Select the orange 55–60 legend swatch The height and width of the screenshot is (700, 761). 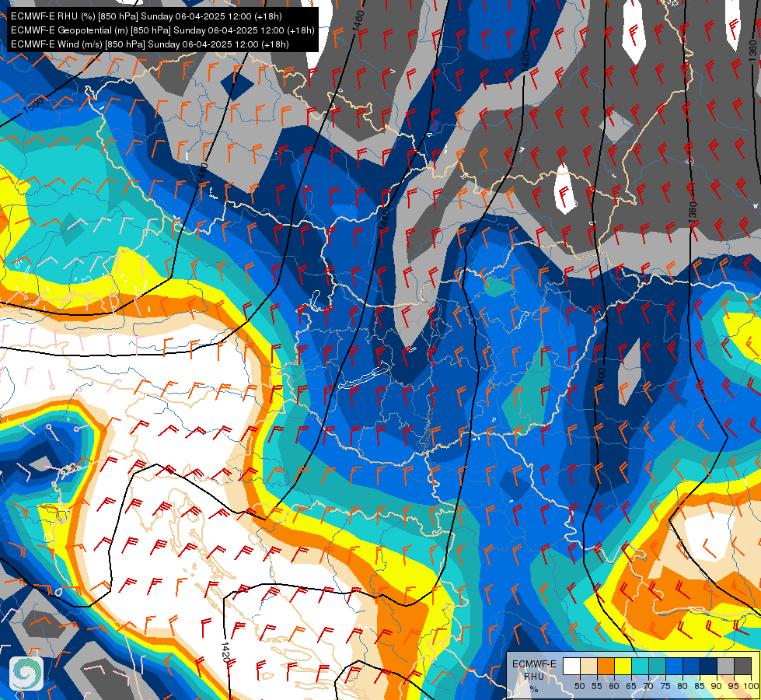pos(606,666)
